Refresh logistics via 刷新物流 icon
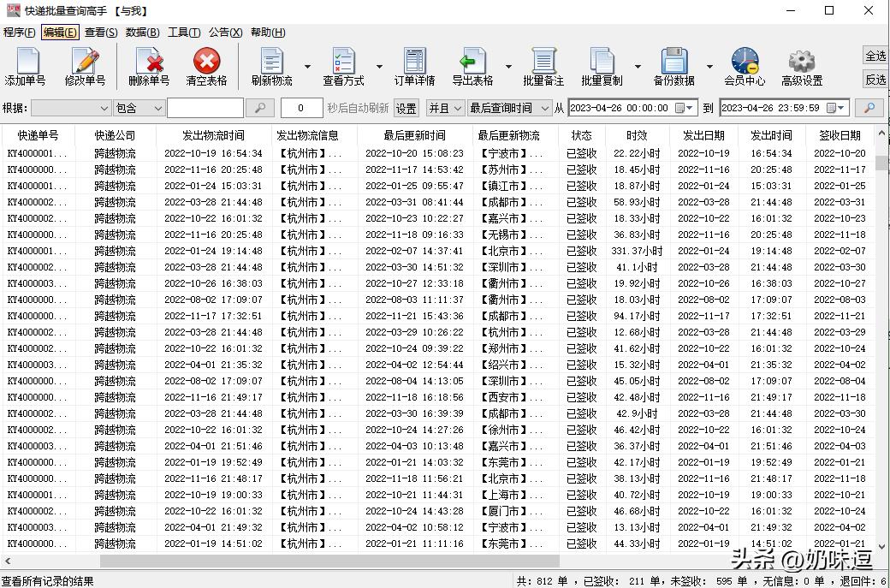 (272, 67)
